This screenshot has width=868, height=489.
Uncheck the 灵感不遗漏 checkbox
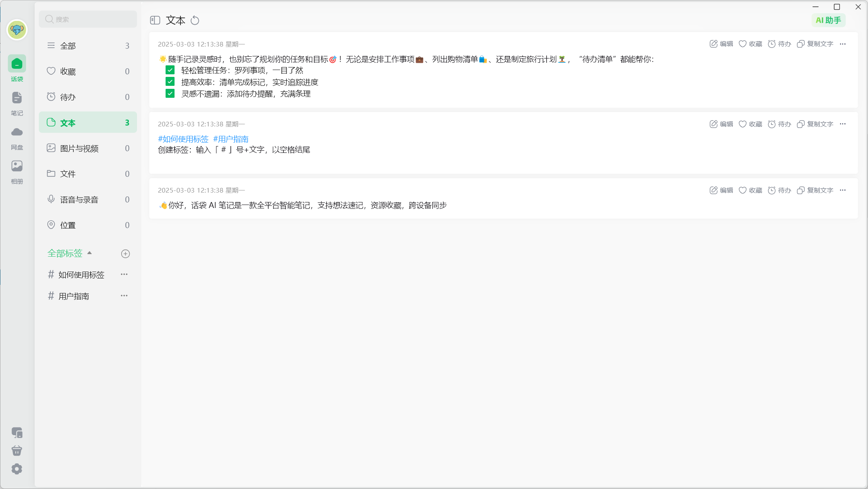(170, 94)
